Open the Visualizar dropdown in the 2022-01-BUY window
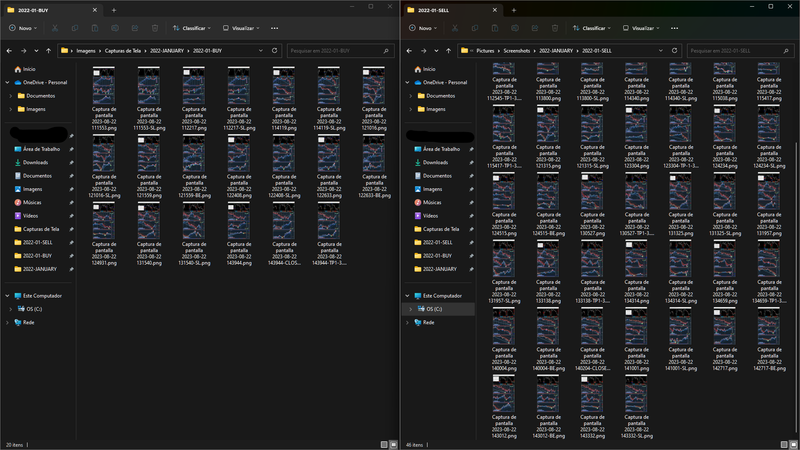800x450 pixels. click(x=241, y=28)
